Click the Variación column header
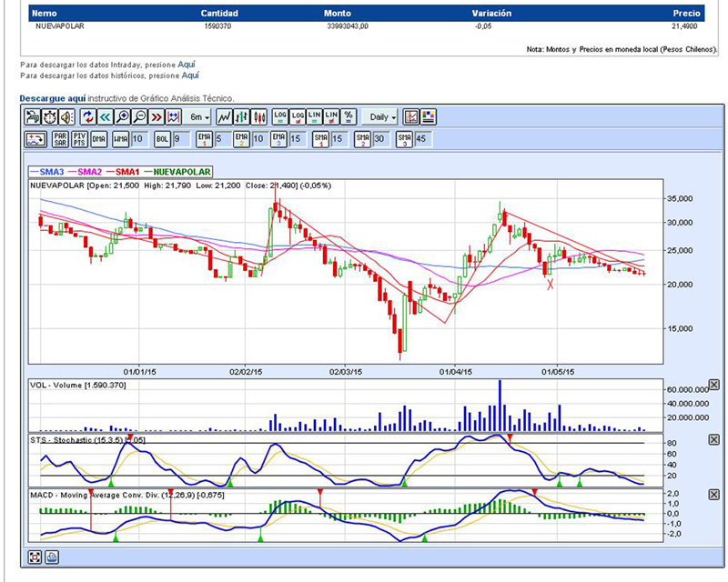Image resolution: width=728 pixels, height=582 pixels. click(x=491, y=14)
